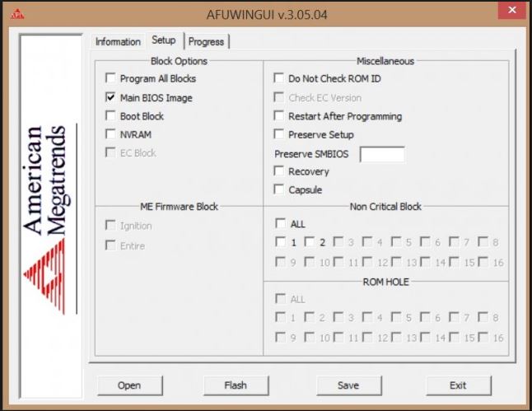Check box 1 under Non Critical Block

point(280,241)
